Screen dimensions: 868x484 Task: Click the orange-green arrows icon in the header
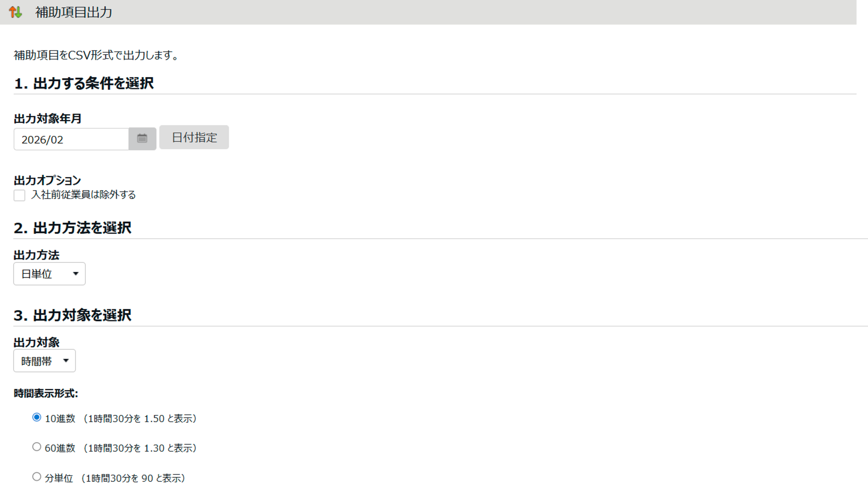(x=15, y=12)
